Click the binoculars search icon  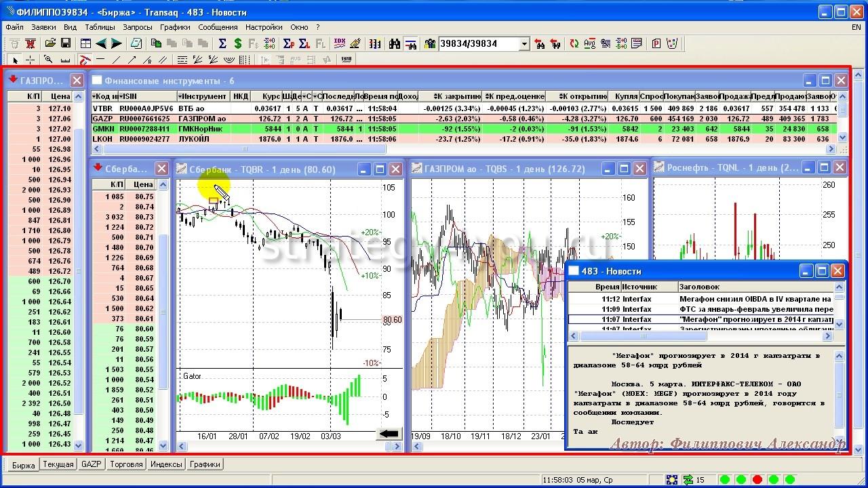pos(395,43)
